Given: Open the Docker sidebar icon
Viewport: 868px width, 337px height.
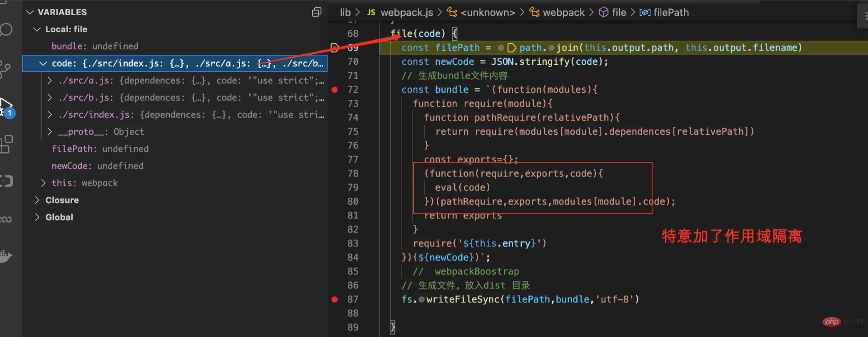Looking at the screenshot, I should pyautogui.click(x=6, y=256).
